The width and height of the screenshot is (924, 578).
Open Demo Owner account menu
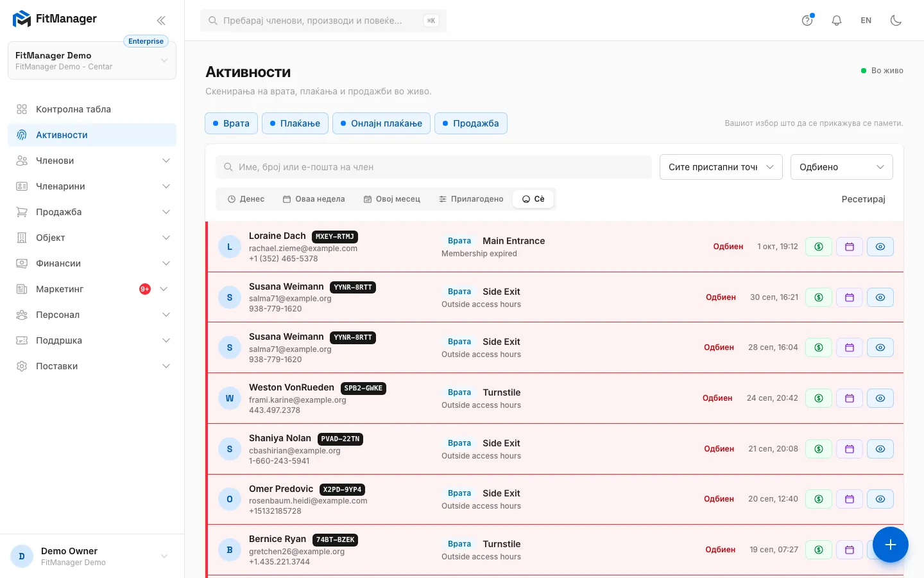(92, 556)
